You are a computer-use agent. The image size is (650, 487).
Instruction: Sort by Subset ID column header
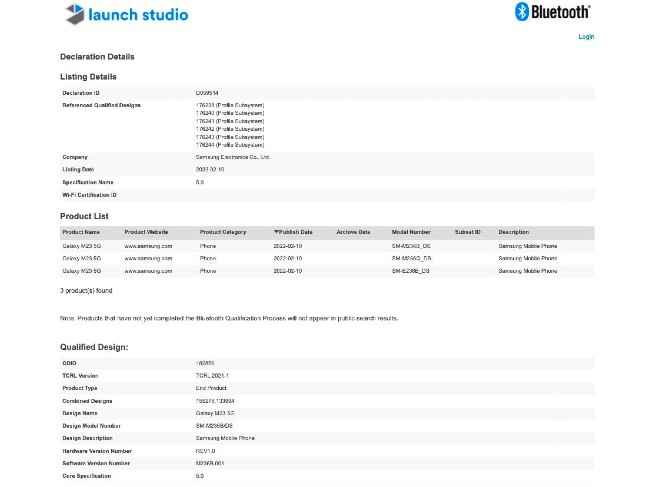click(468, 232)
